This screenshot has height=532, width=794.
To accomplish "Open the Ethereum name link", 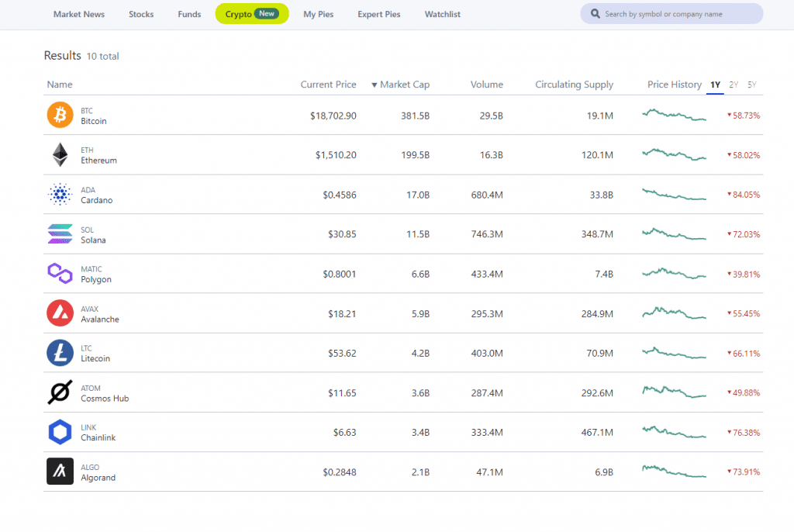I will coord(98,161).
